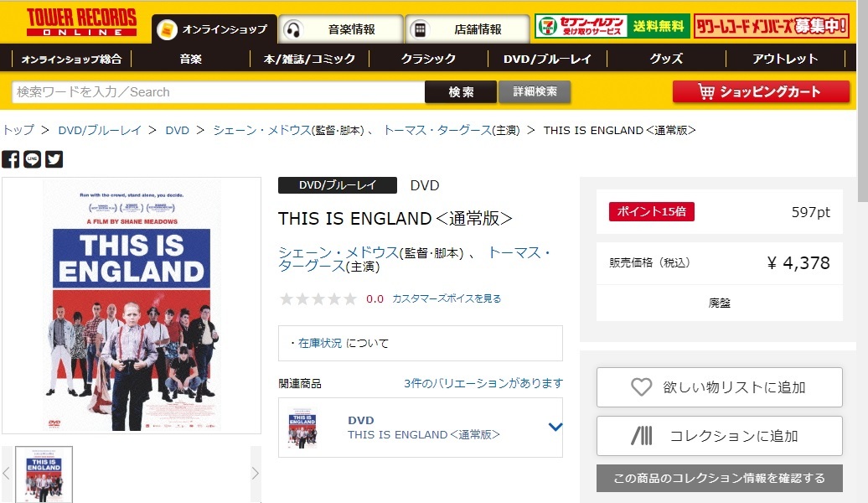Click 欲しい物リストに追加 button
This screenshot has height=503, width=868.
coord(720,387)
